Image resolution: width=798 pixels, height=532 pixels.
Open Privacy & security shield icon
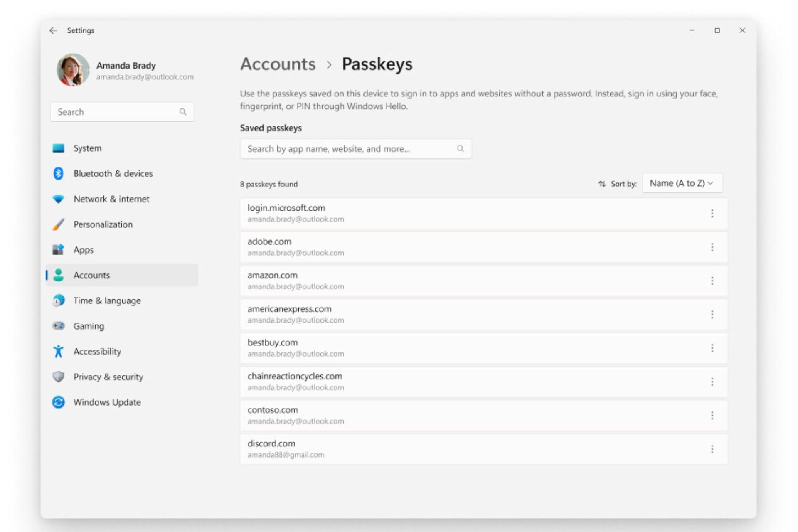59,377
